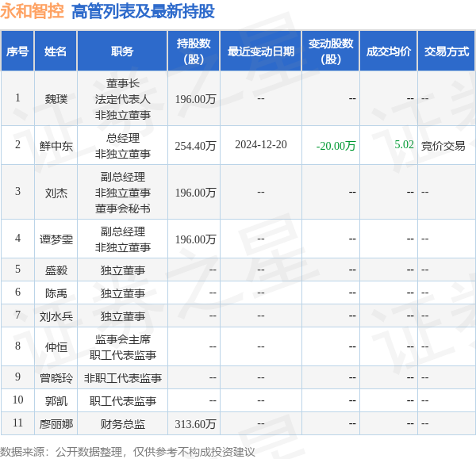
Task: Click 郭凯's 职工代表监事 position cell
Action: coord(123,401)
